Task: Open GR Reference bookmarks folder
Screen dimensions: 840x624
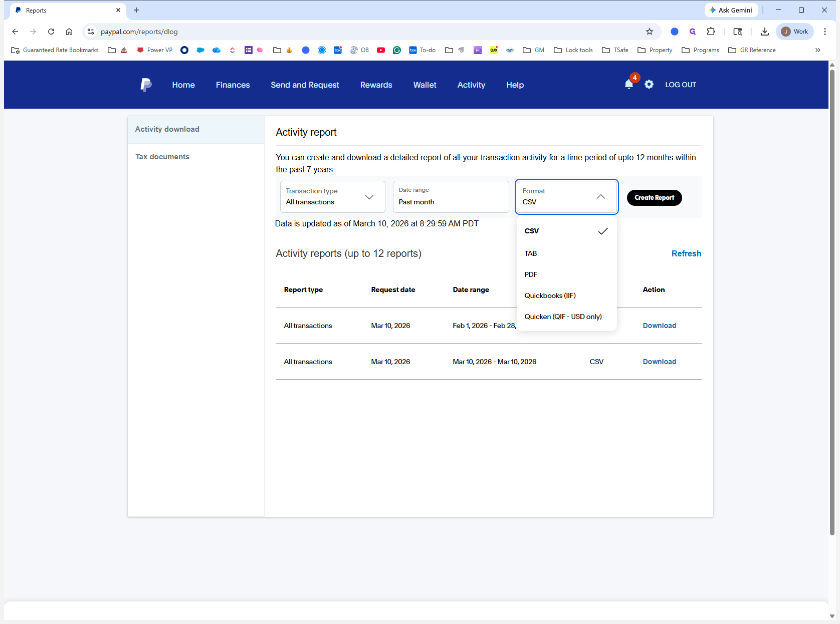Action: [752, 50]
